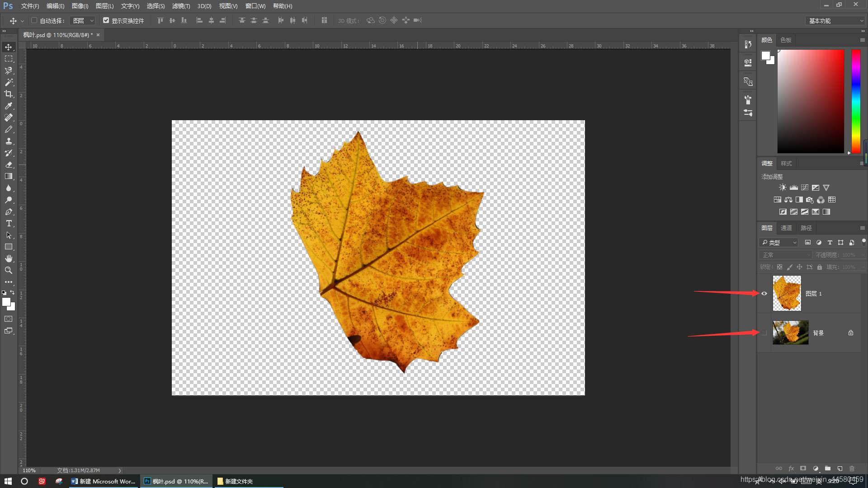Uncheck 显示变换控件 checkbox

106,20
